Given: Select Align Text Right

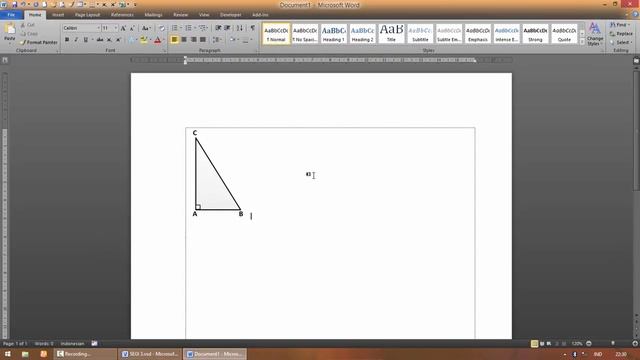Looking at the screenshot, I should pyautogui.click(x=193, y=40).
